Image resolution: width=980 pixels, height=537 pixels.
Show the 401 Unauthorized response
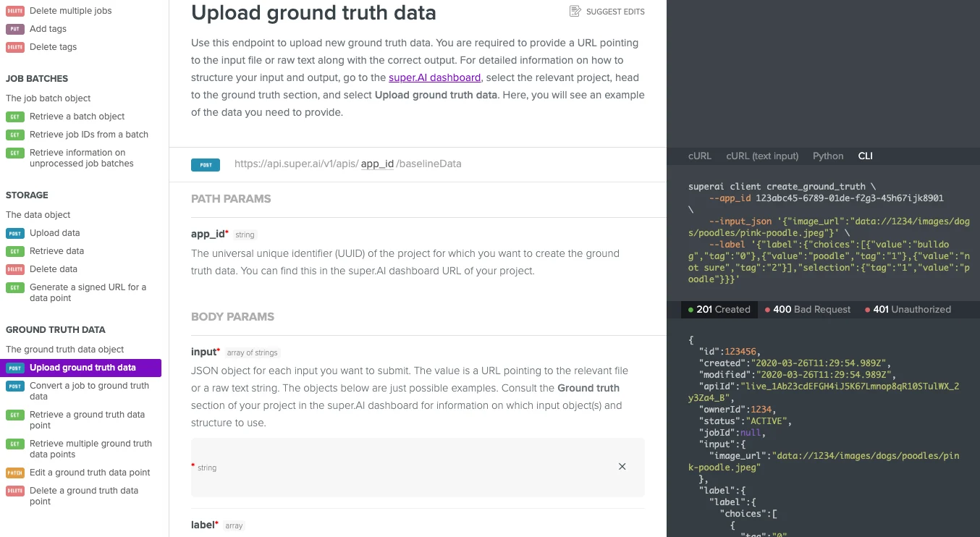(908, 310)
